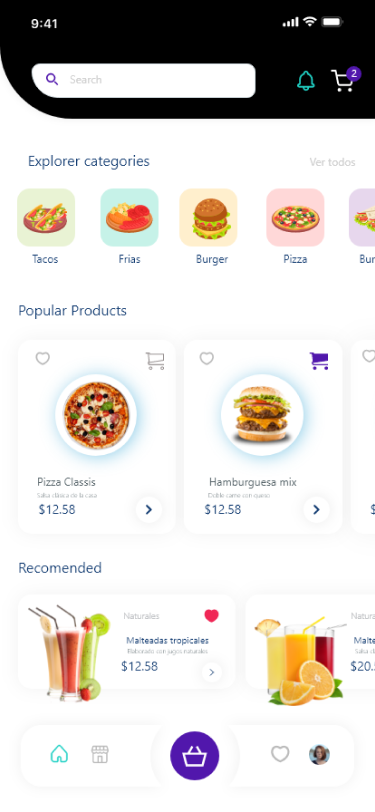Open notifications via the bell icon
The height and width of the screenshot is (812, 375).
pyautogui.click(x=306, y=81)
